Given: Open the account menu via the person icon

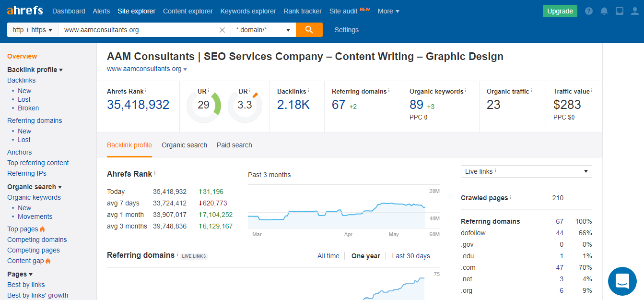Looking at the screenshot, I should tap(634, 11).
